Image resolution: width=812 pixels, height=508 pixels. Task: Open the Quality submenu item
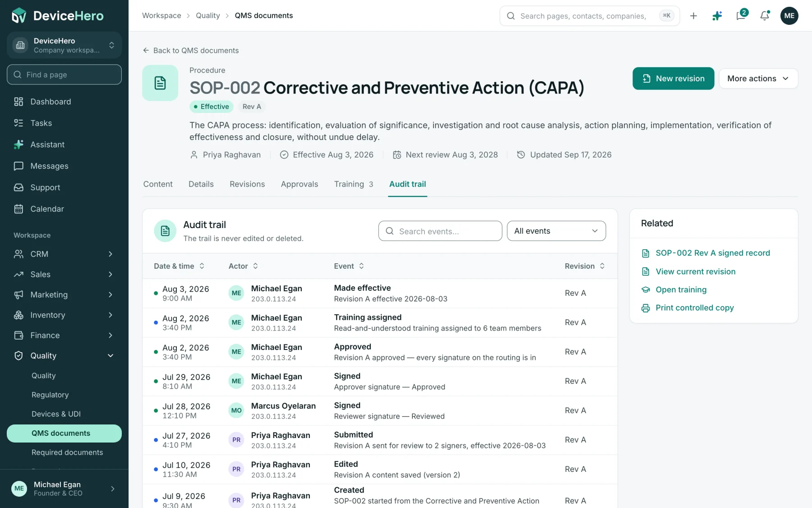(64, 376)
